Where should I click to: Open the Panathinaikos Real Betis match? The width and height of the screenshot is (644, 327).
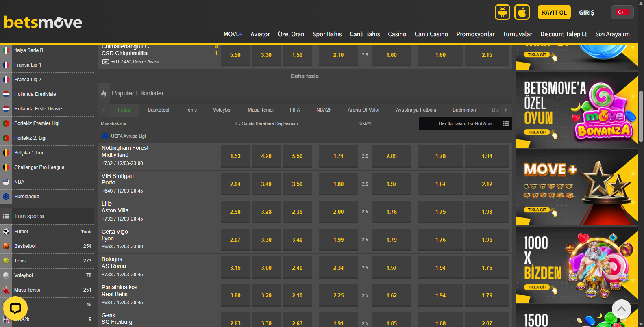(x=120, y=291)
